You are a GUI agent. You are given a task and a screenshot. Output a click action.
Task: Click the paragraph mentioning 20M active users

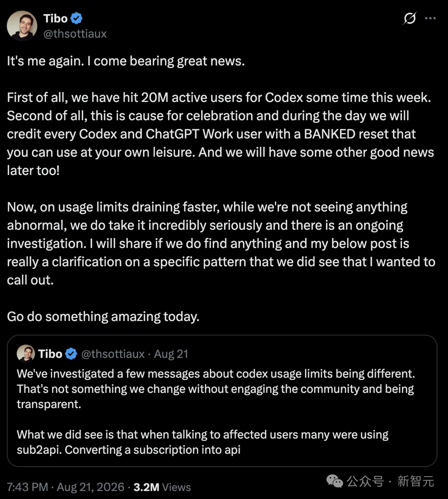221,134
